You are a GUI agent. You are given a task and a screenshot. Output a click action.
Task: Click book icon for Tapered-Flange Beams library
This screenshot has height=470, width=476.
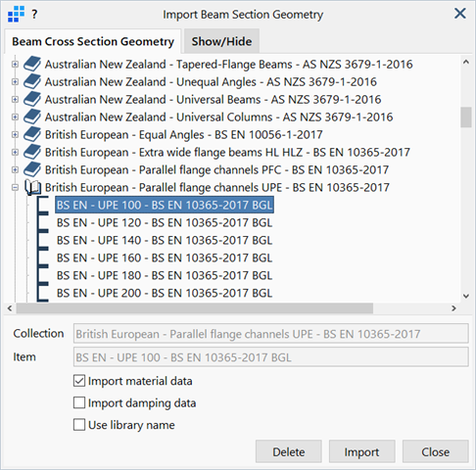click(x=32, y=64)
